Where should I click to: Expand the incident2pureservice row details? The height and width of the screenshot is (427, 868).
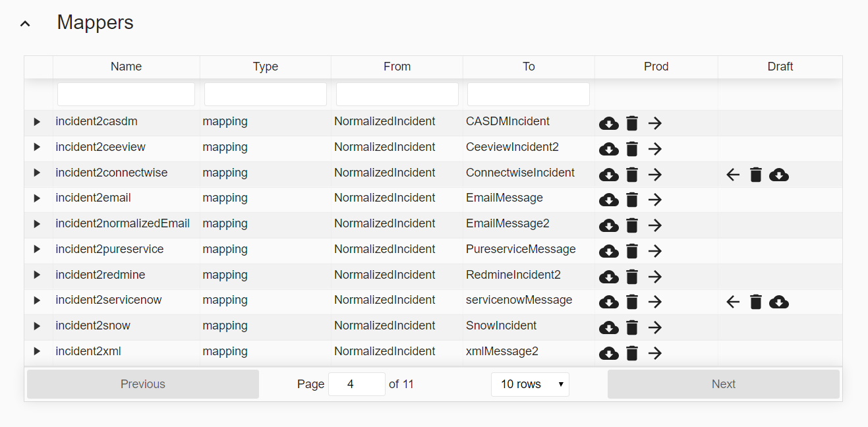[37, 249]
